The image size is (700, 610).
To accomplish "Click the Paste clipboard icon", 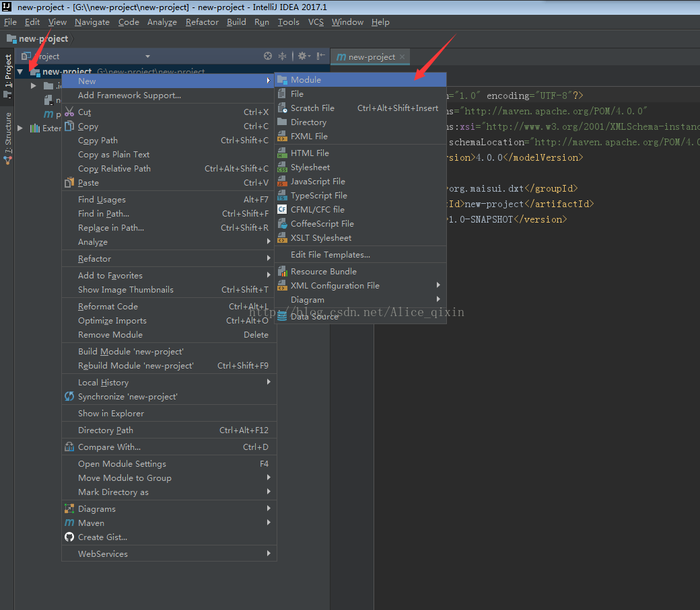I will click(x=69, y=182).
